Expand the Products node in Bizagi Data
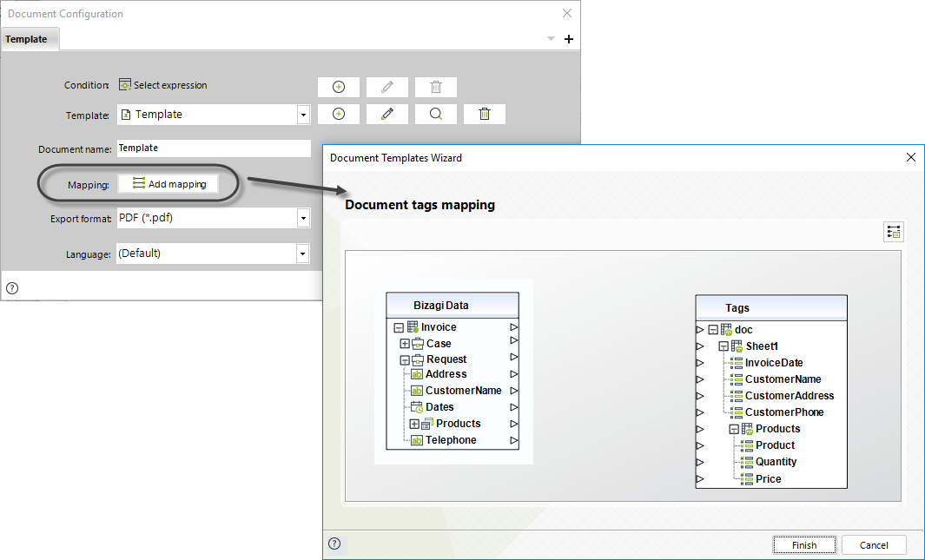The image size is (925, 560). coord(414,424)
